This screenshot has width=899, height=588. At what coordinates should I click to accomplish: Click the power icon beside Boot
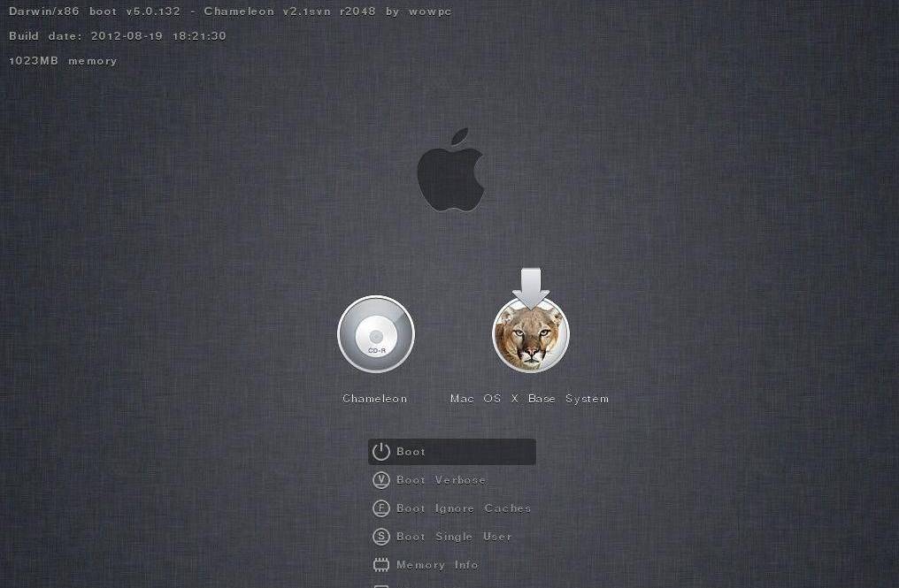pos(381,452)
